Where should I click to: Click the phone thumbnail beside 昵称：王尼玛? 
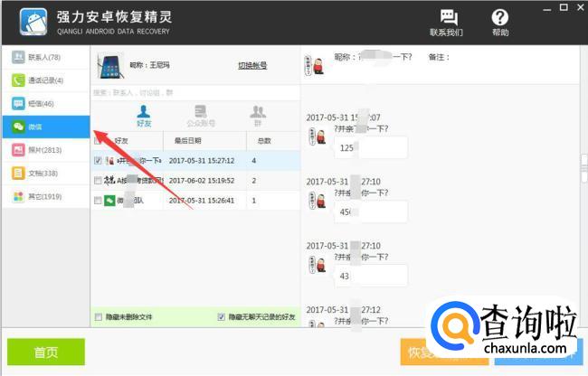coord(109,66)
